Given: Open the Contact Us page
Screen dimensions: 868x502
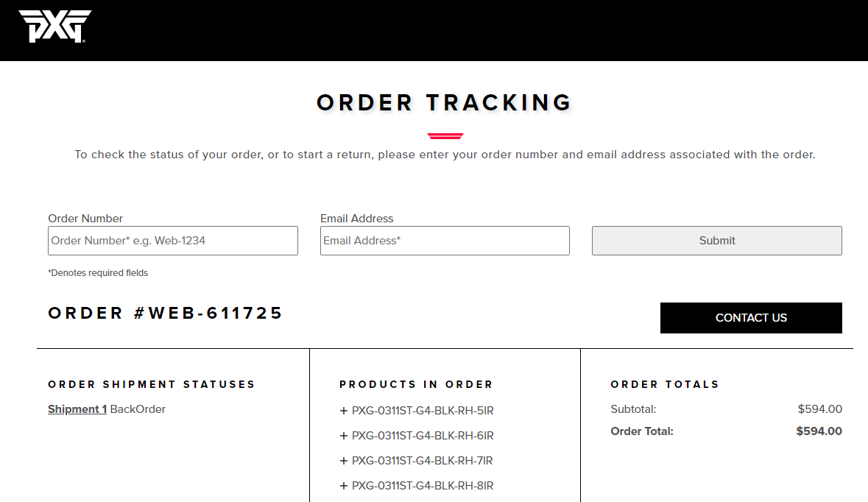Looking at the screenshot, I should pyautogui.click(x=751, y=318).
